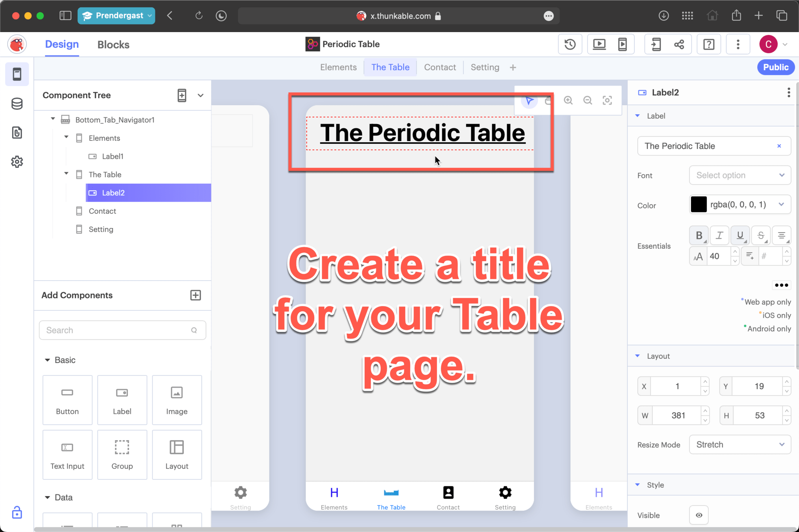Collapse the Bottom_Tab_Navigator1 tree node
Screen dimensions: 799x532
pyautogui.click(x=53, y=119)
